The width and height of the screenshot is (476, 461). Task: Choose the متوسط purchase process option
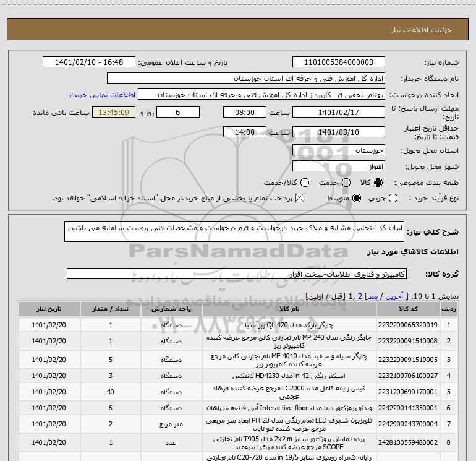click(x=357, y=198)
